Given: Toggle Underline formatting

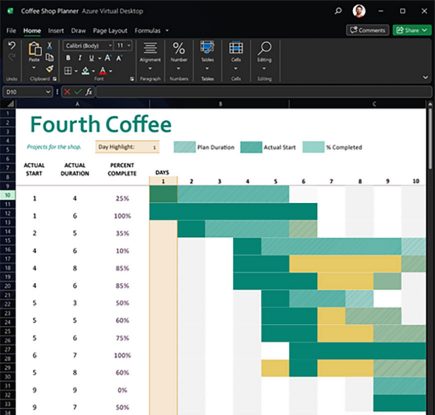Looking at the screenshot, I should (x=91, y=58).
